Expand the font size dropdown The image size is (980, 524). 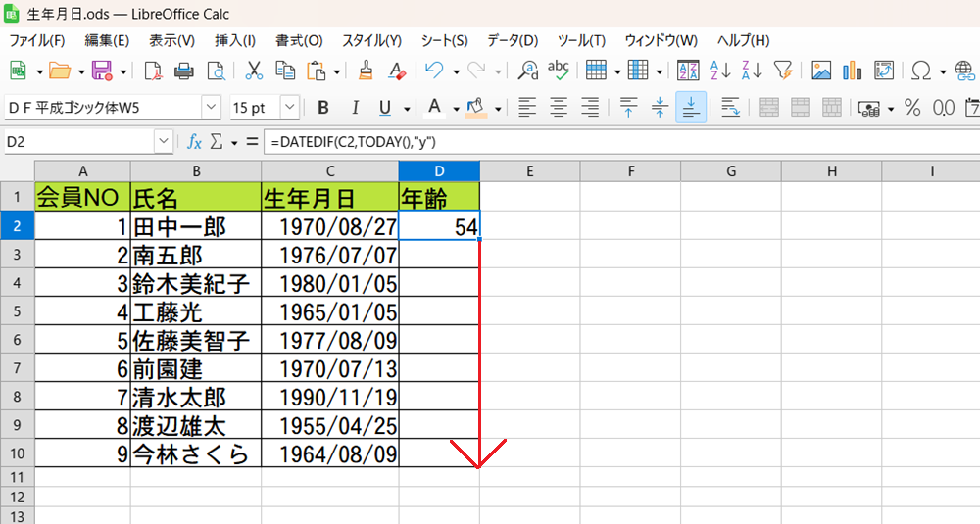pos(289,108)
